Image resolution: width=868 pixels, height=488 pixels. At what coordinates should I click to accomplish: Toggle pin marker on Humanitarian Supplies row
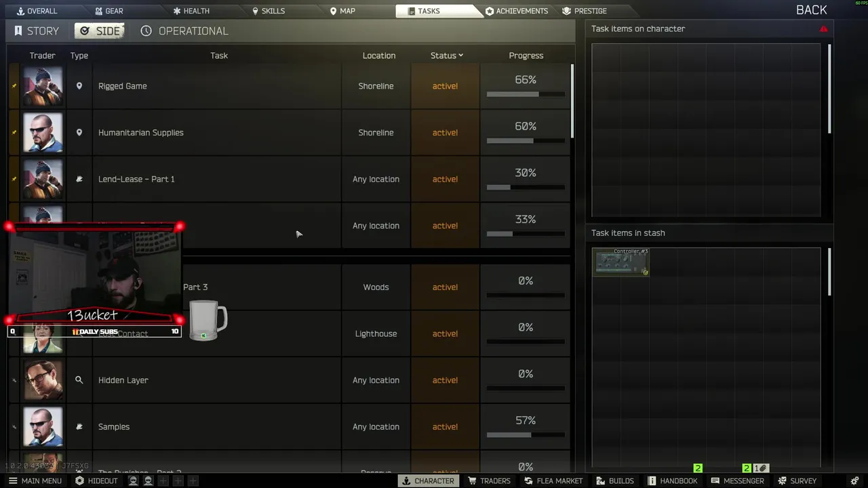click(14, 133)
